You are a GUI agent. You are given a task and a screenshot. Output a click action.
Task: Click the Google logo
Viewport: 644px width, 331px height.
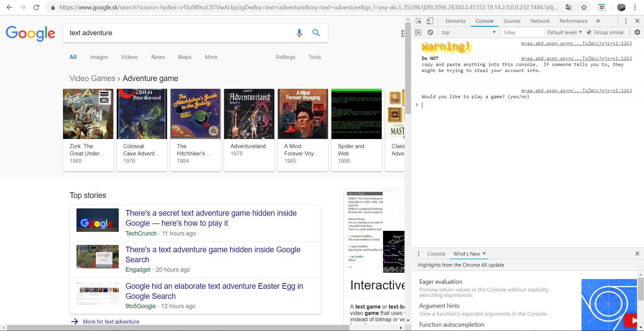click(x=30, y=33)
